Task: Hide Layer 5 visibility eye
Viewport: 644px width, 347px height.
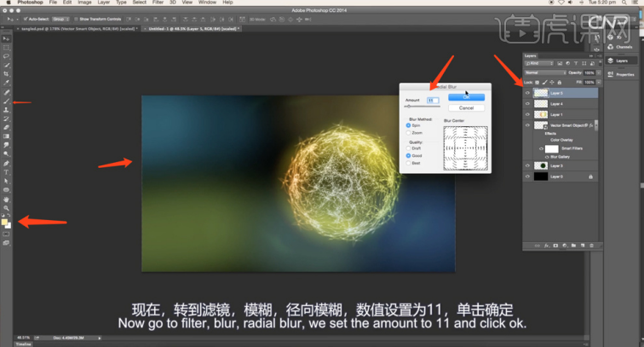Action: (x=528, y=93)
